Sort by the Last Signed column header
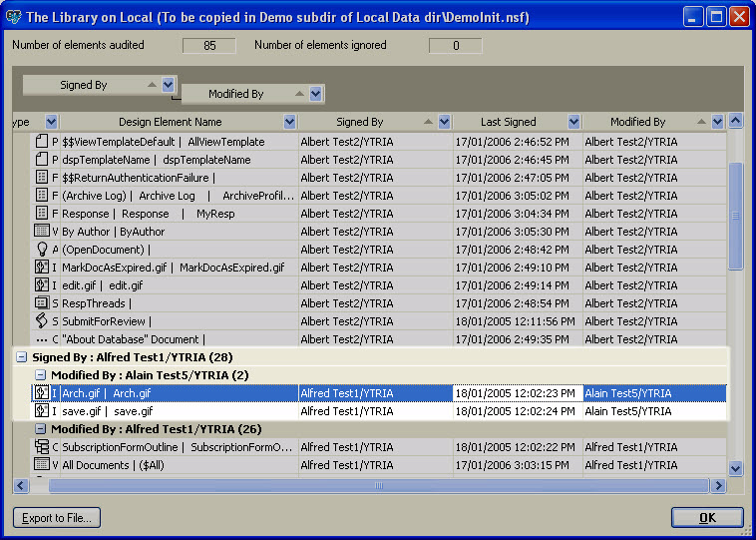Screen dimensions: 756x540 tap(509, 122)
